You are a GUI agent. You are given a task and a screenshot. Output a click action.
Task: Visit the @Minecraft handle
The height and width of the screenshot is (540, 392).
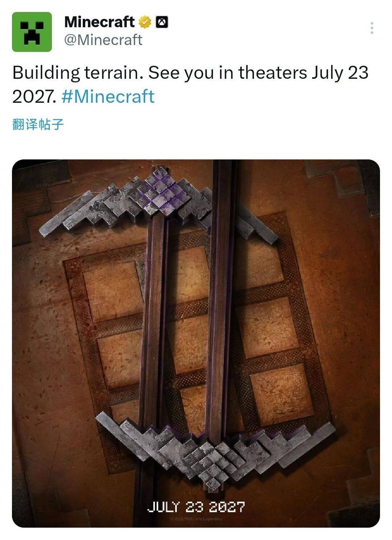(x=103, y=40)
